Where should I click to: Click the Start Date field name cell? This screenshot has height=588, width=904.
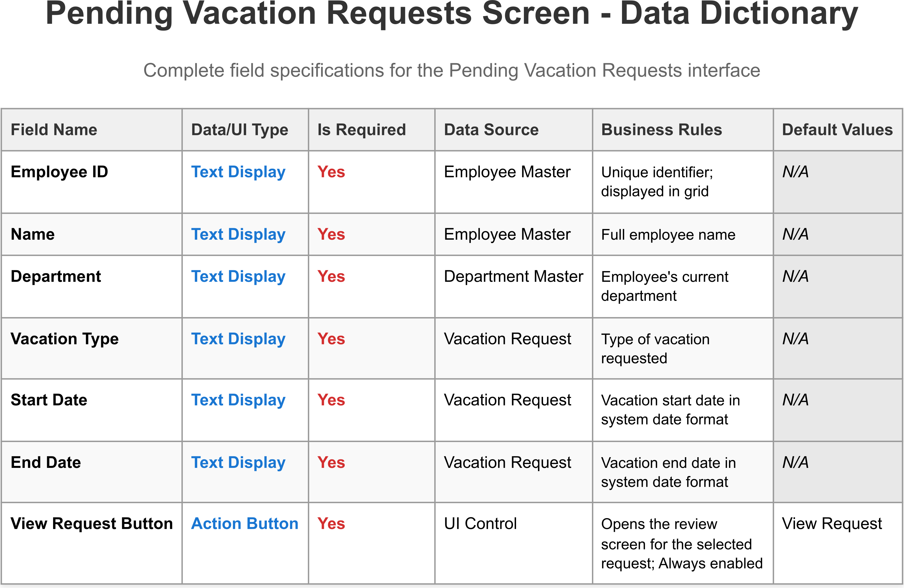(x=49, y=400)
